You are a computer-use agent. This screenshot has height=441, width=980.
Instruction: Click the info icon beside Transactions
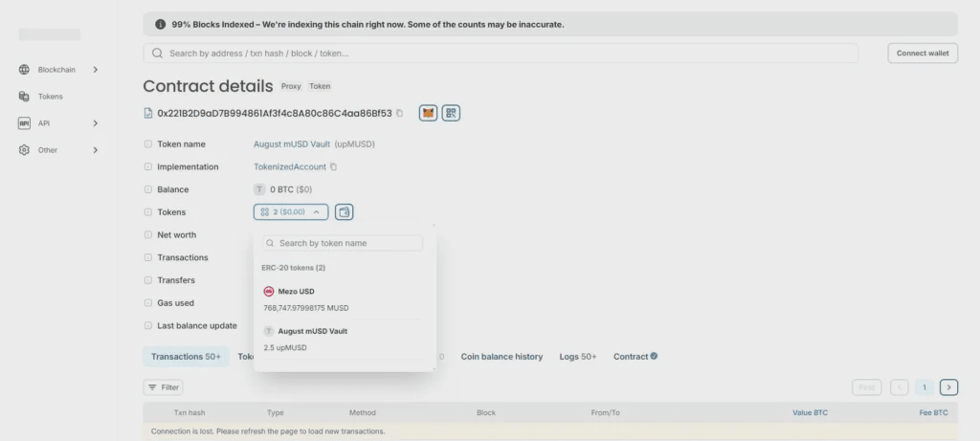point(148,257)
